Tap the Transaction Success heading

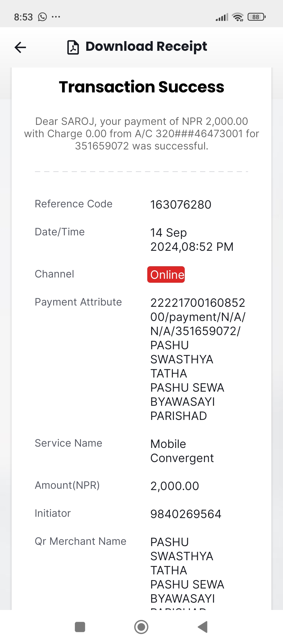141,87
